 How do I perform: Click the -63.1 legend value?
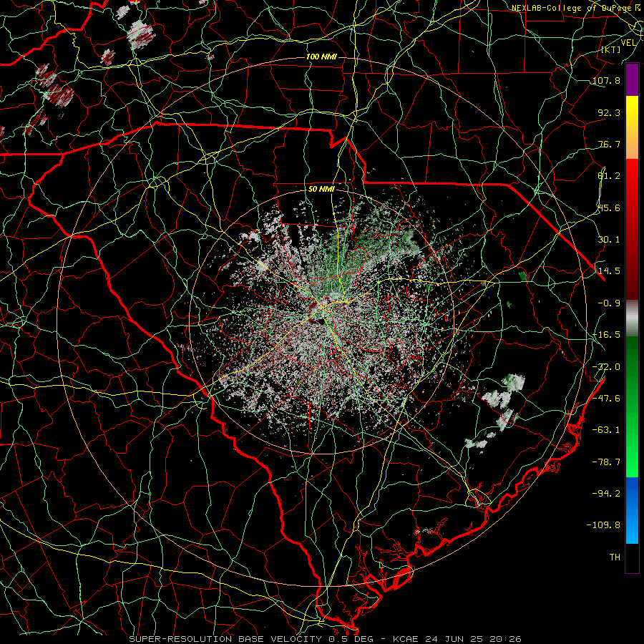coord(606,430)
